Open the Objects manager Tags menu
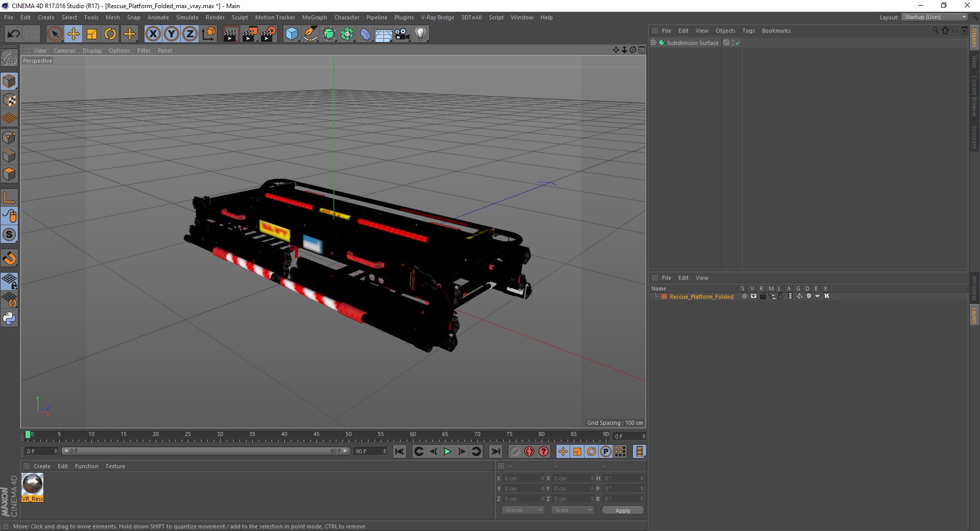980x531 pixels. [x=748, y=31]
